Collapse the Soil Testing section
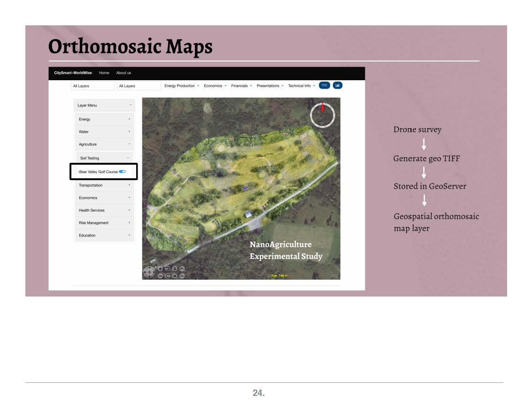This screenshot has width=532, height=411. (x=128, y=158)
